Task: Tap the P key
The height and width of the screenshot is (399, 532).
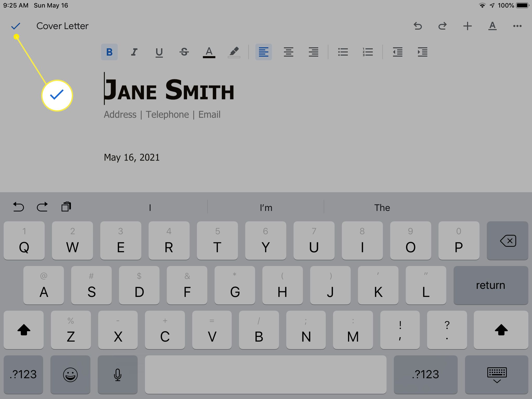Action: (459, 241)
